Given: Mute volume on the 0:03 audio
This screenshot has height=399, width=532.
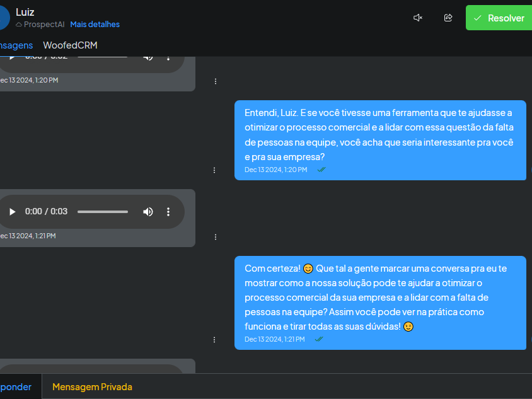Looking at the screenshot, I should click(x=148, y=212).
